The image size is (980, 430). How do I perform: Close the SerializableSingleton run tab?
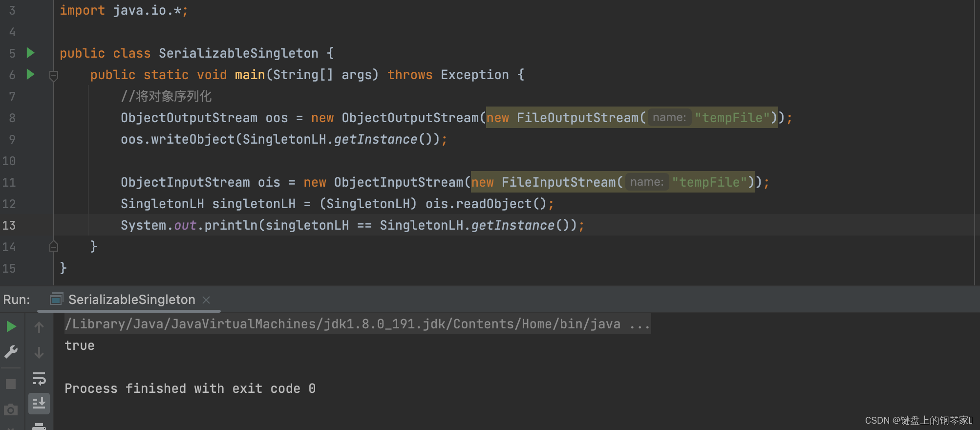click(206, 300)
